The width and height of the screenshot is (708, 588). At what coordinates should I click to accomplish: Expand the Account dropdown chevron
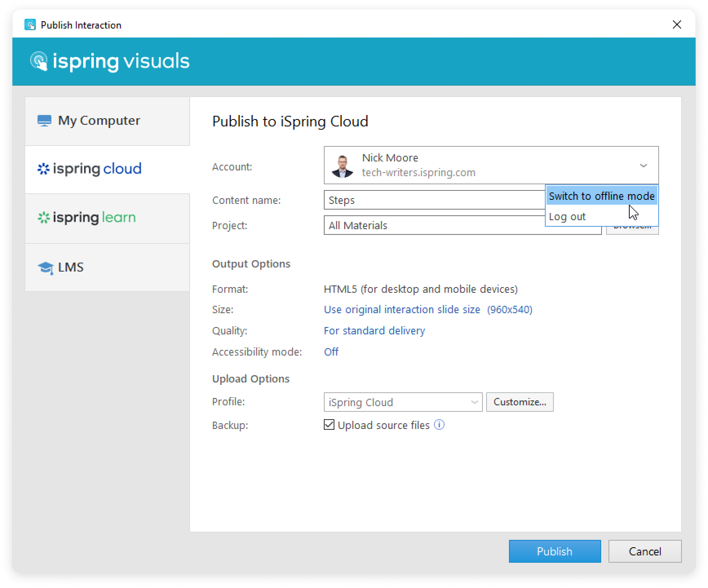click(643, 166)
